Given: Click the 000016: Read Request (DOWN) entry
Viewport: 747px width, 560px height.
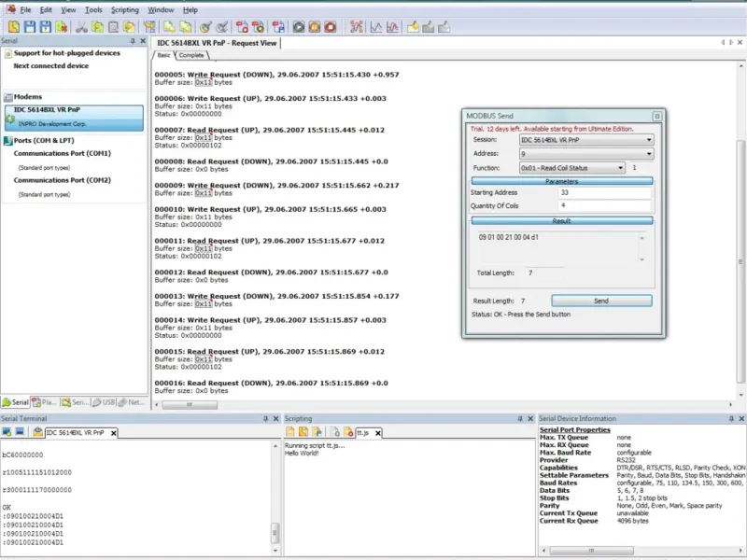Looking at the screenshot, I should click(x=271, y=383).
